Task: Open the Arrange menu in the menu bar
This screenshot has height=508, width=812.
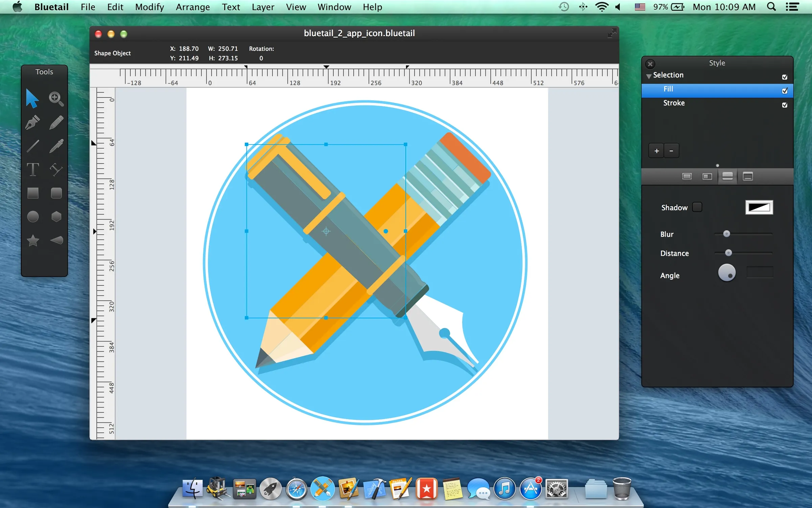Action: tap(193, 7)
